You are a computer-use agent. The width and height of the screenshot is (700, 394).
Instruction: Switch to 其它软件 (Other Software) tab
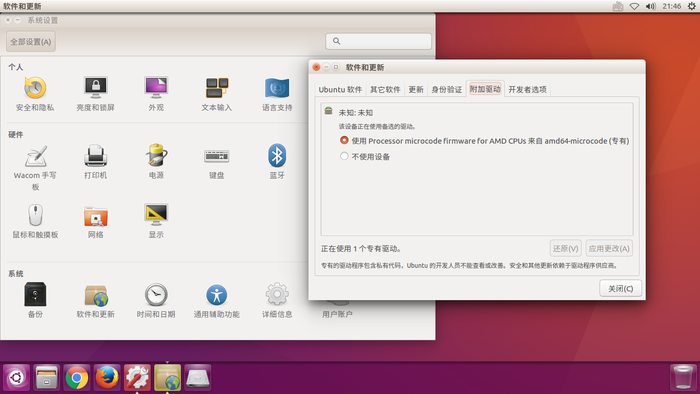pos(385,89)
